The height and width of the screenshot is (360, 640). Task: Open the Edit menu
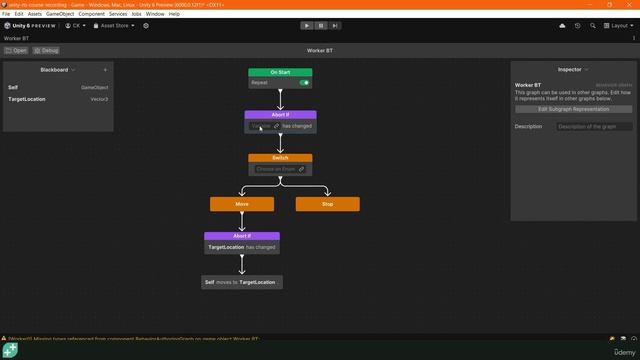click(19, 14)
